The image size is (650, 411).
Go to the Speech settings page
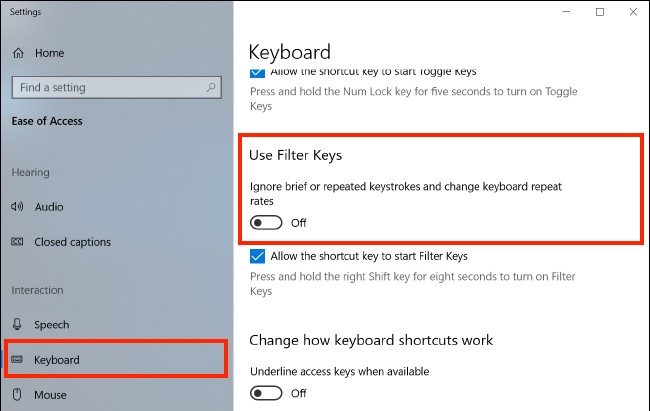point(51,325)
